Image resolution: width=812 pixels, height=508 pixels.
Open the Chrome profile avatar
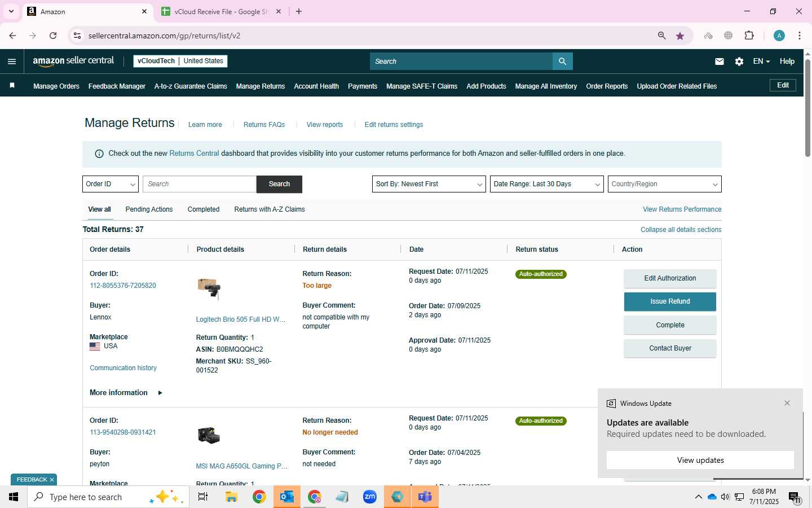(x=779, y=36)
